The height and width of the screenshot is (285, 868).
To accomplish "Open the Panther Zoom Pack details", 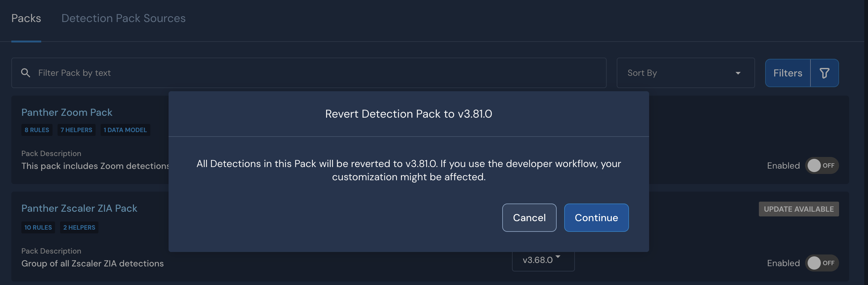I will pos(67,112).
